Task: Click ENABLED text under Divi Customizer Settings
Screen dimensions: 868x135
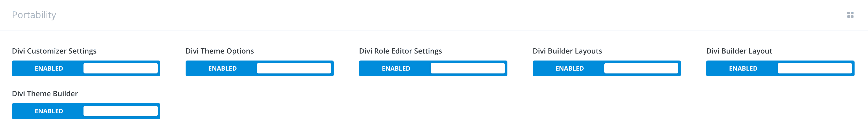Action: [49, 69]
